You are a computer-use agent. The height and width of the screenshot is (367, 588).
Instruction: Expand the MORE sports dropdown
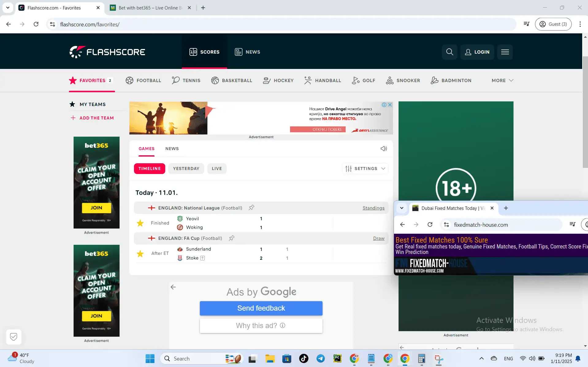[x=502, y=80]
